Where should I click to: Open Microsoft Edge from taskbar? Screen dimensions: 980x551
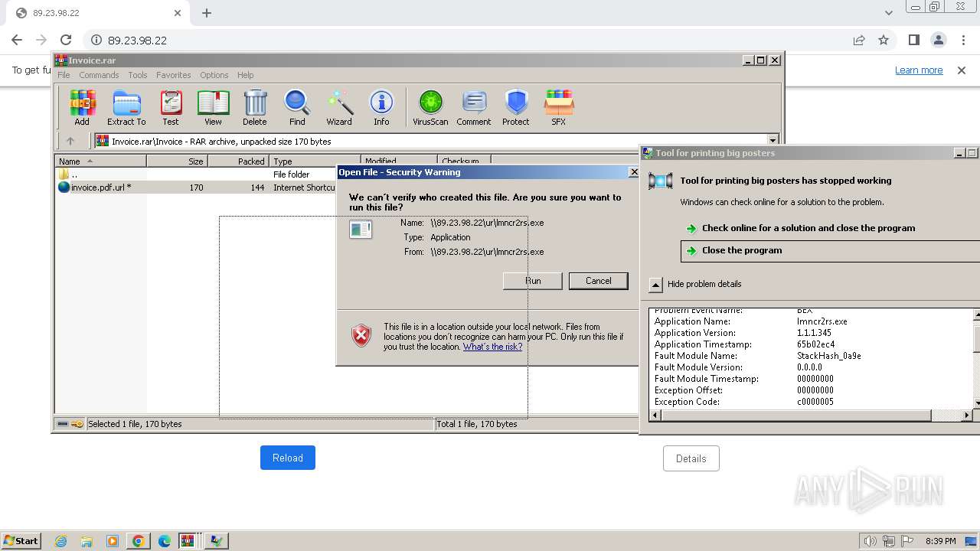pos(164,541)
